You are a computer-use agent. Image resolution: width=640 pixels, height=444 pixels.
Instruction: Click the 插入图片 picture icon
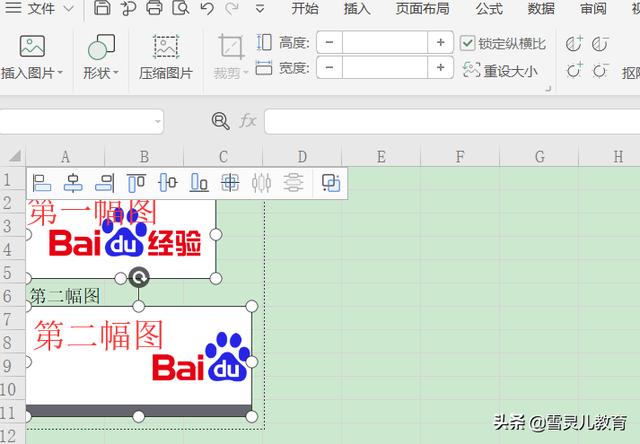point(32,46)
